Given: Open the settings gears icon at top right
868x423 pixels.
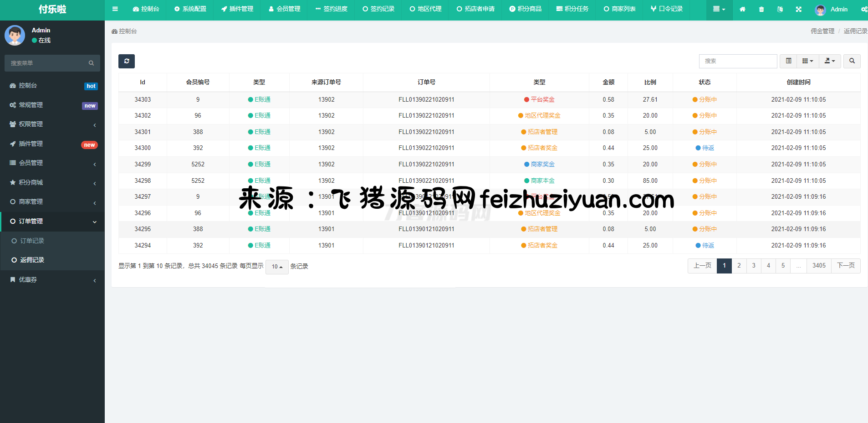Looking at the screenshot, I should tap(863, 9).
